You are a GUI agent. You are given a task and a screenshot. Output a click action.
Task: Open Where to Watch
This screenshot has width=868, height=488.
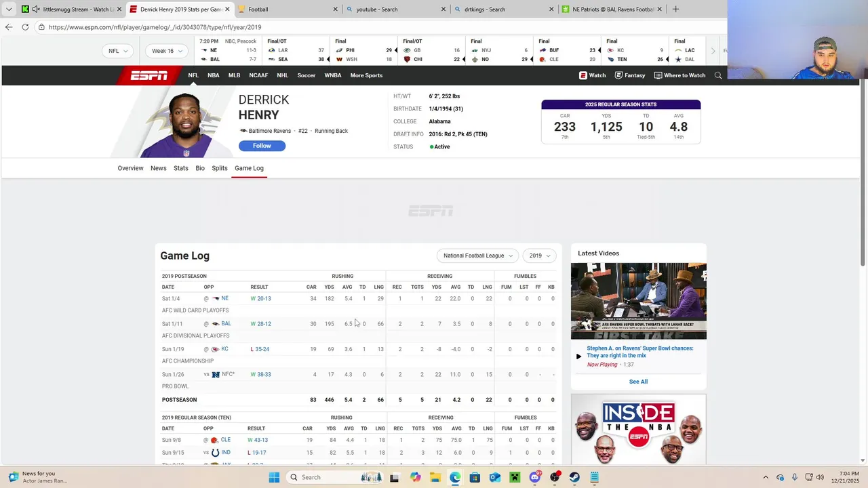coord(679,75)
